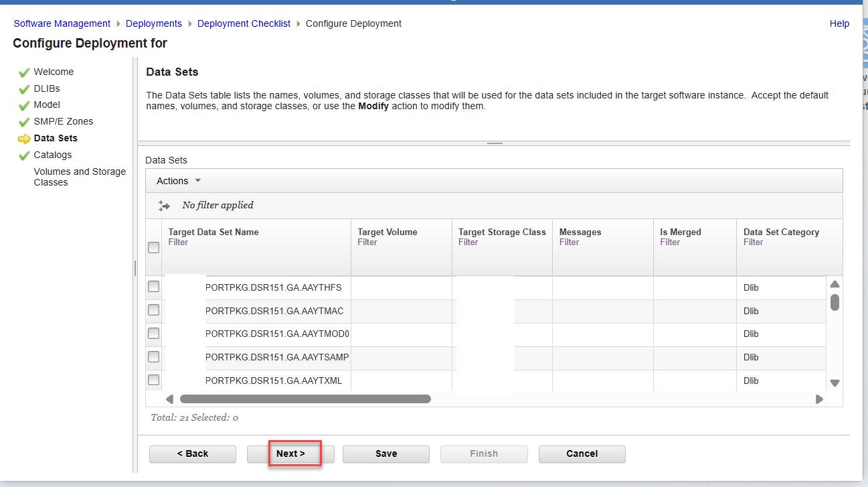Screen dimensions: 868x487
Task: Open Volumes and Storage Classes step
Action: (79, 177)
